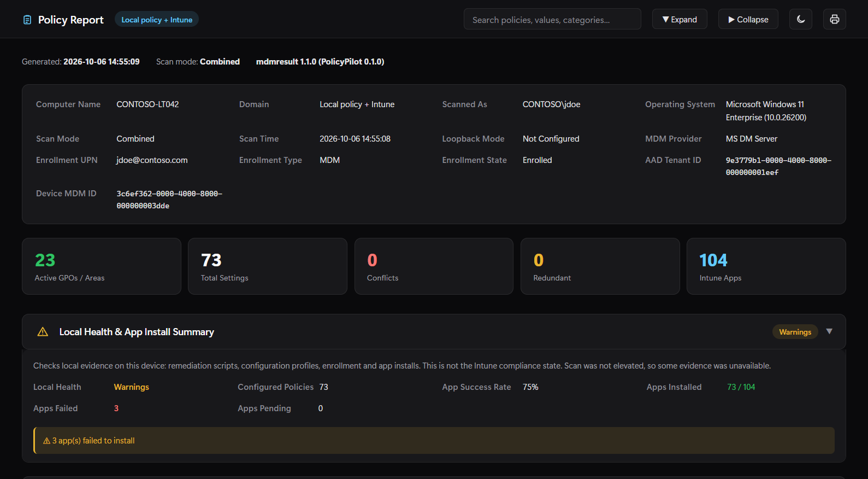
Task: Click the App Success Rate value 75%
Action: pos(530,387)
